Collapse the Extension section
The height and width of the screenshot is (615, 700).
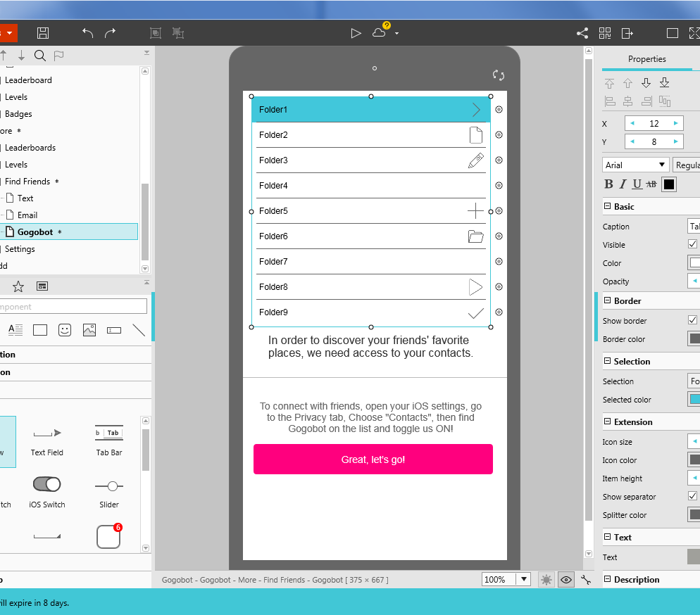pos(607,421)
